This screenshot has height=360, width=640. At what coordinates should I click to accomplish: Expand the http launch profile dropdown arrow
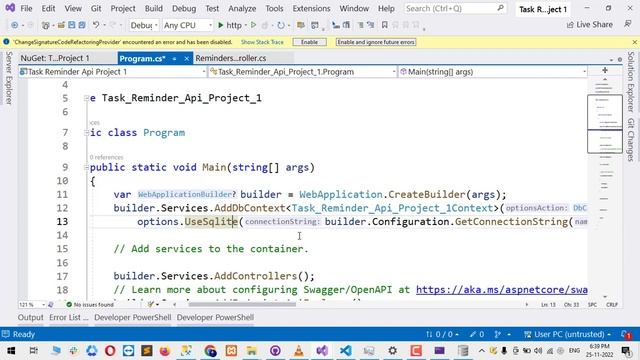coord(246,25)
